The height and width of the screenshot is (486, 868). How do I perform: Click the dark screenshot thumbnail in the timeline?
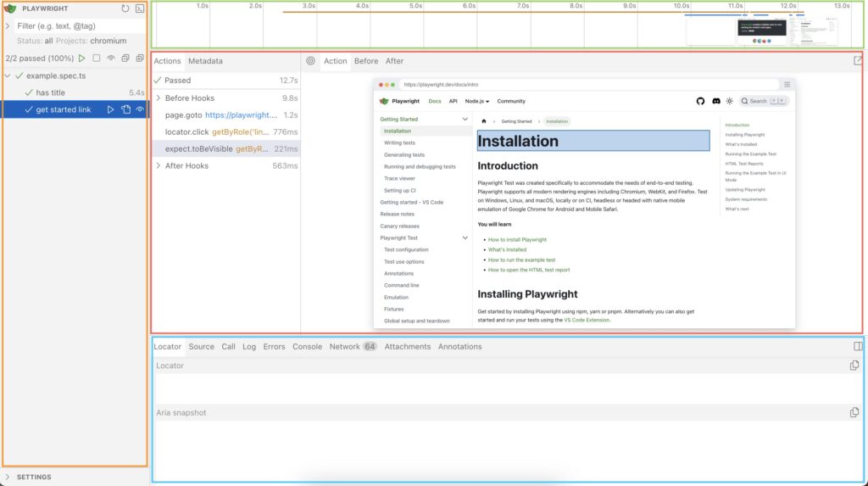click(x=762, y=31)
